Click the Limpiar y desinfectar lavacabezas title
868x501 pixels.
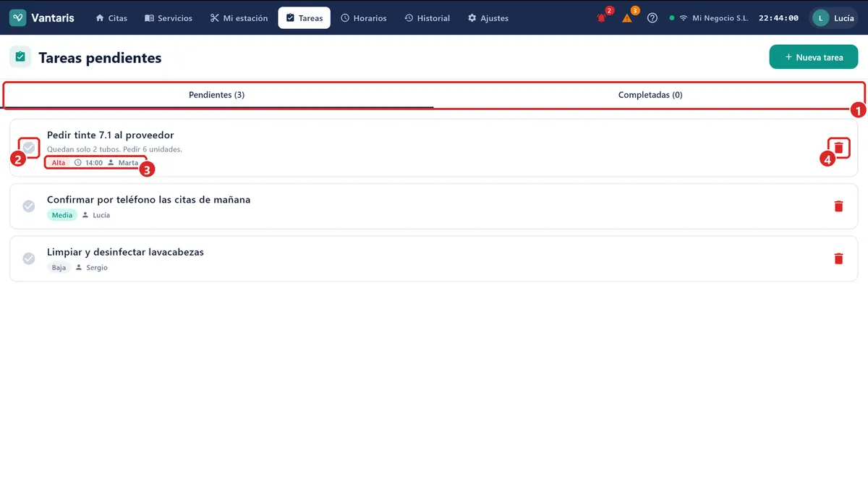(126, 253)
